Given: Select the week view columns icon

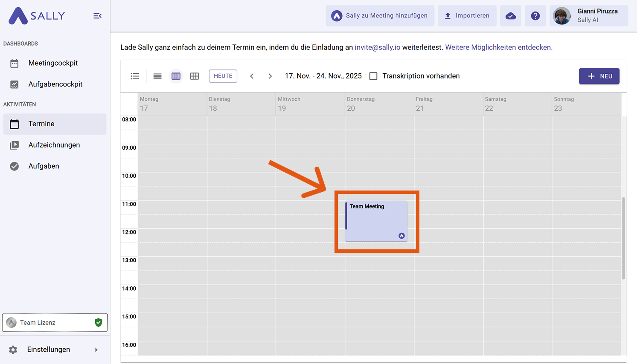Looking at the screenshot, I should click(x=176, y=76).
